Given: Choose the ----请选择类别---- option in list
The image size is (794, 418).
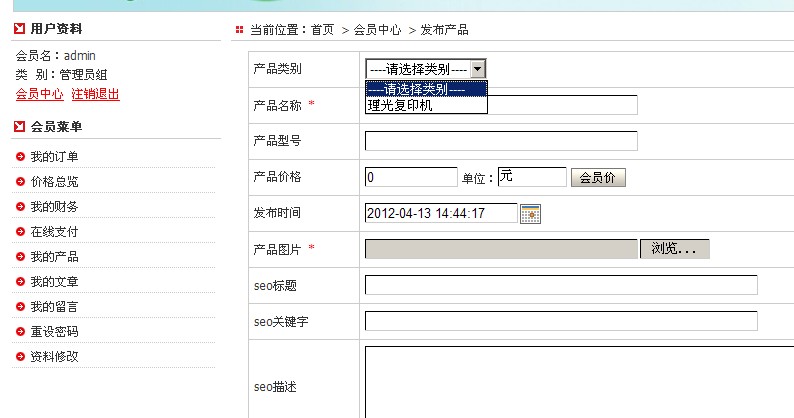Looking at the screenshot, I should 426,89.
